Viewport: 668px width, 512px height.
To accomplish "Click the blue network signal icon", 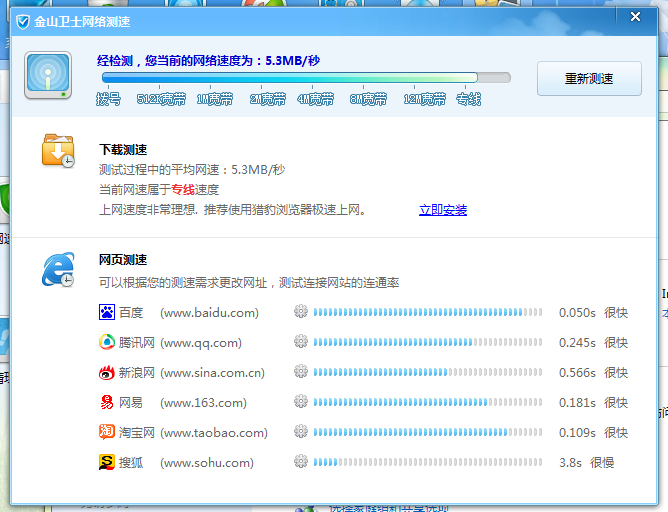I will 48,75.
